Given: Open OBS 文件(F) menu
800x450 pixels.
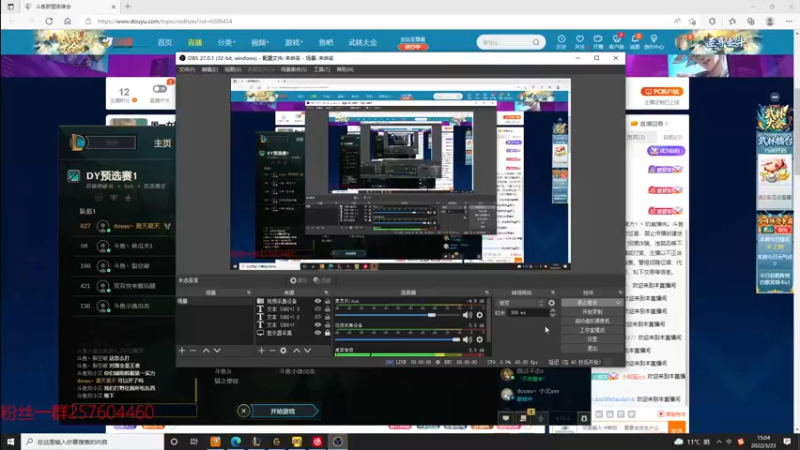Looking at the screenshot, I should pyautogui.click(x=187, y=69).
